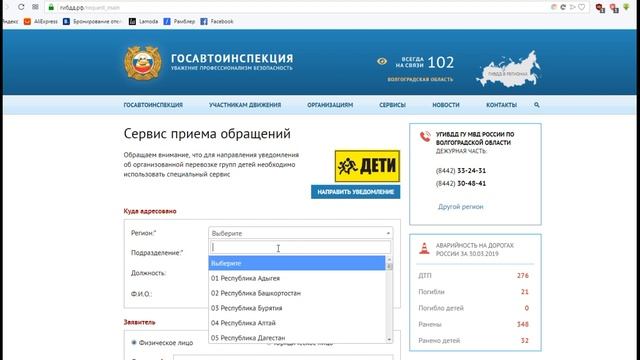Click the Заявитель section label

(x=139, y=322)
